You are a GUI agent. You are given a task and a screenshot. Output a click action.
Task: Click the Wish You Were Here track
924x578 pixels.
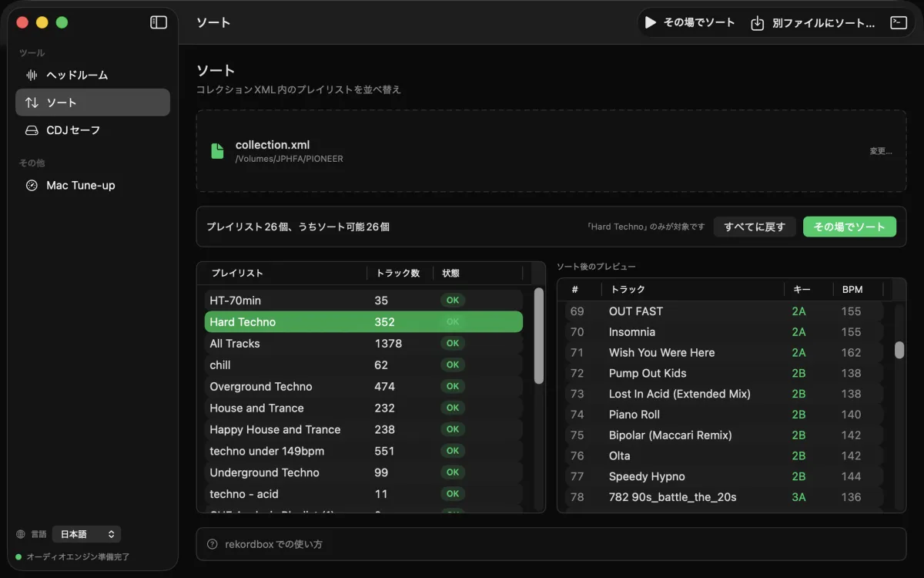click(724, 353)
